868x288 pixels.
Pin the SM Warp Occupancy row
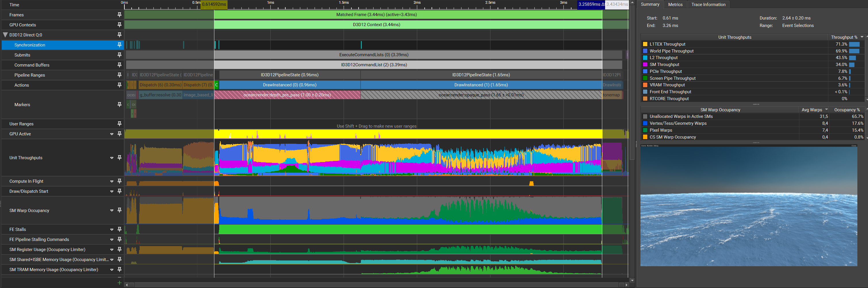point(119,210)
